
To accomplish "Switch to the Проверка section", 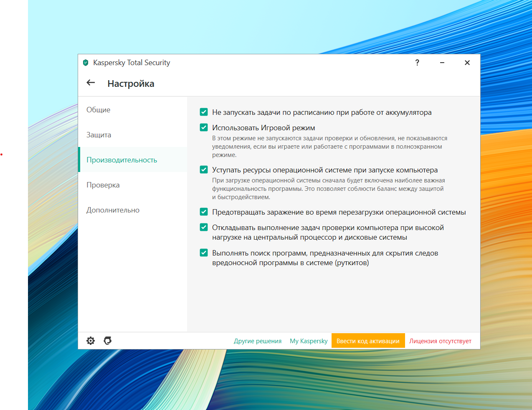I will click(132, 185).
